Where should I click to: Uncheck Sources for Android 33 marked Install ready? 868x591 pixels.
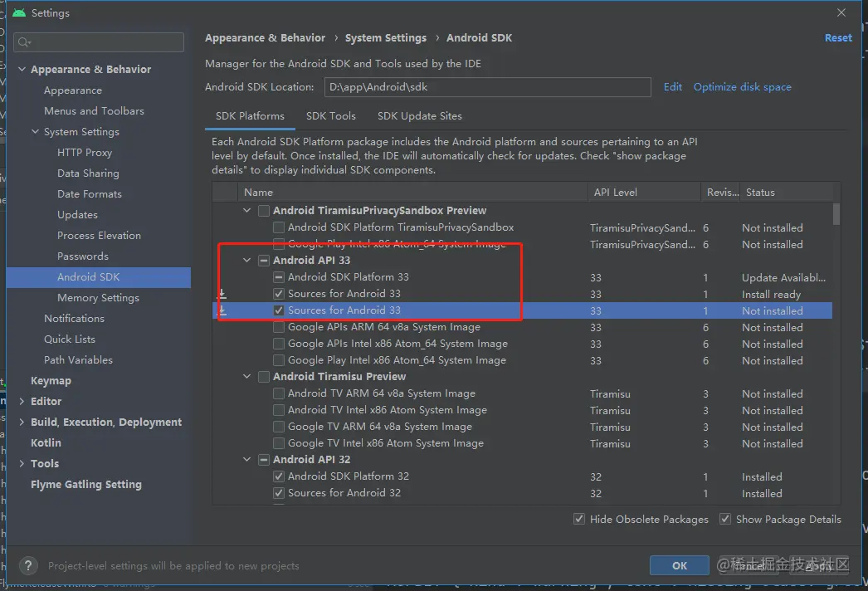click(279, 294)
